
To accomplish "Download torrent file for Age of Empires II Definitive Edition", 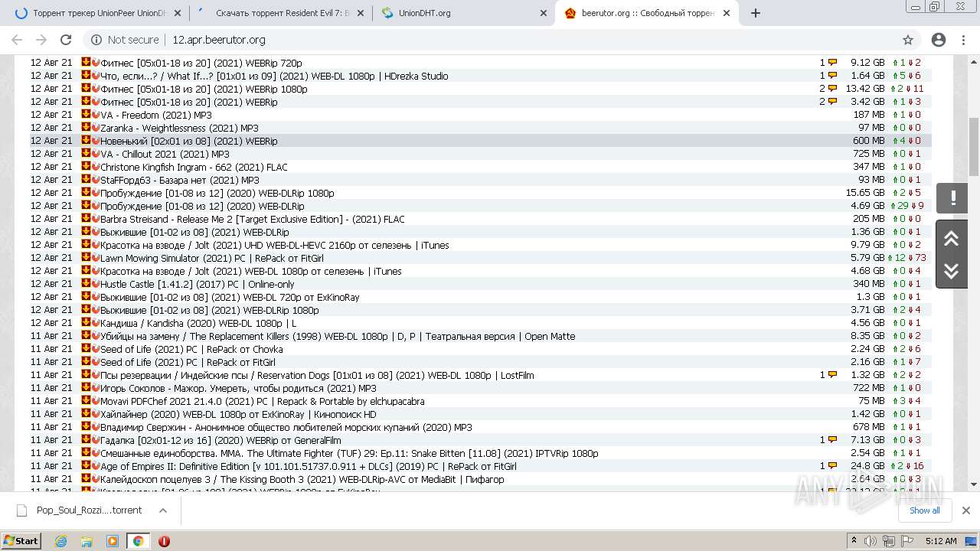I will (x=86, y=466).
